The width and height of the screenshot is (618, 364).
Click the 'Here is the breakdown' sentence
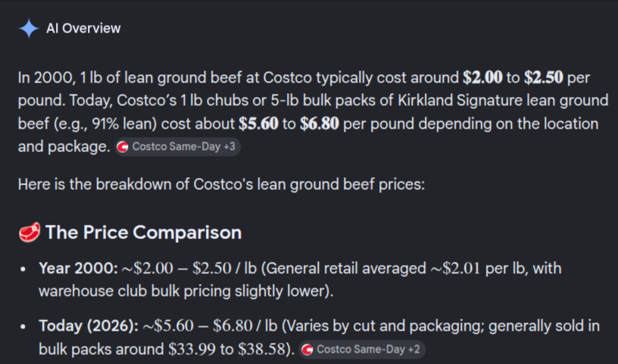tap(221, 185)
